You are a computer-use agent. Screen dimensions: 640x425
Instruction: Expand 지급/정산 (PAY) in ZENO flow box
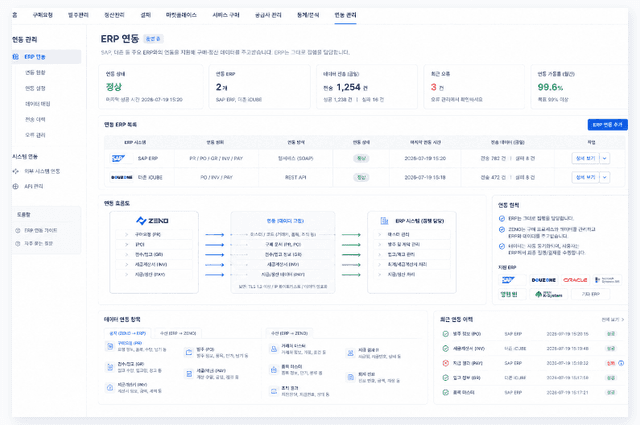coord(127,275)
